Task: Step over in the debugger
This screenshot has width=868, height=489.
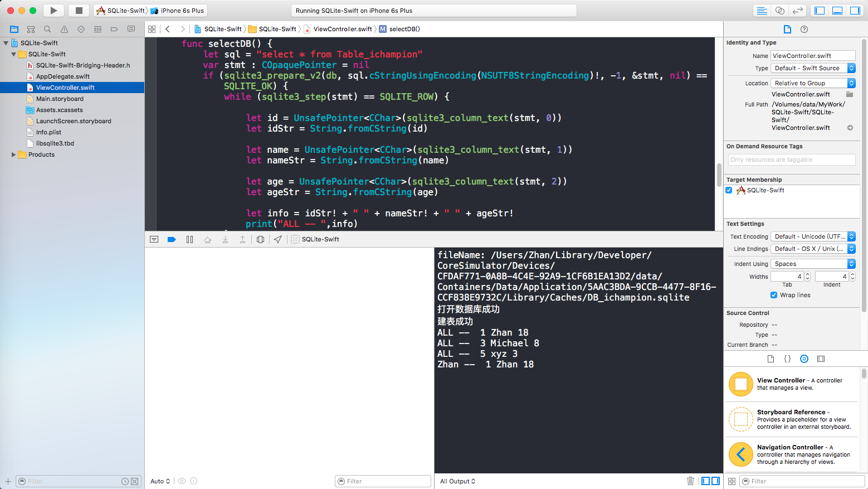Action: tap(207, 239)
